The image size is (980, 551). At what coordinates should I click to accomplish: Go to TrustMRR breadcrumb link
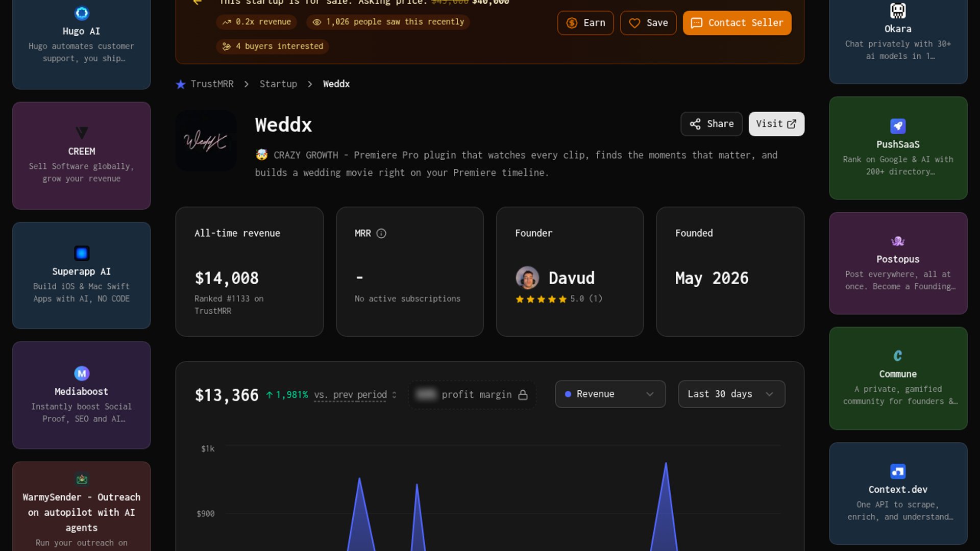pos(212,84)
